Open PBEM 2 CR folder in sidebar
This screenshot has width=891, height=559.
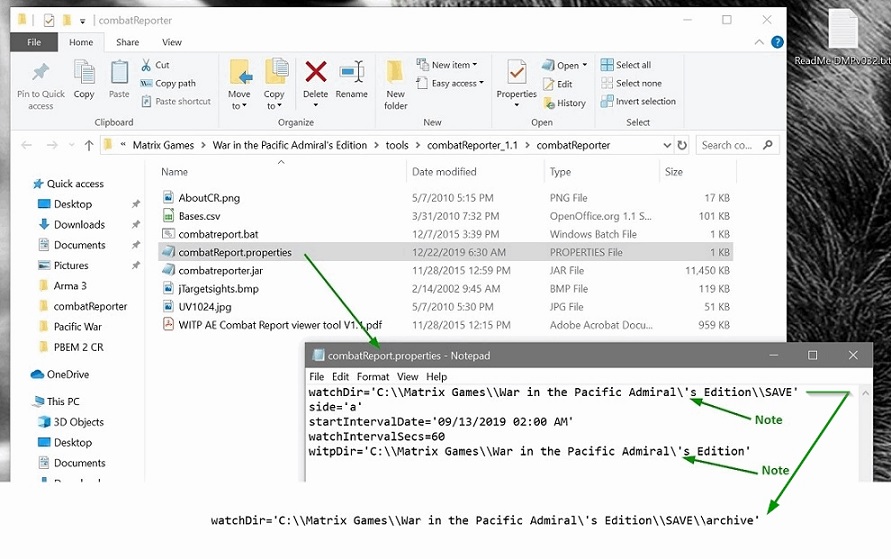point(78,347)
